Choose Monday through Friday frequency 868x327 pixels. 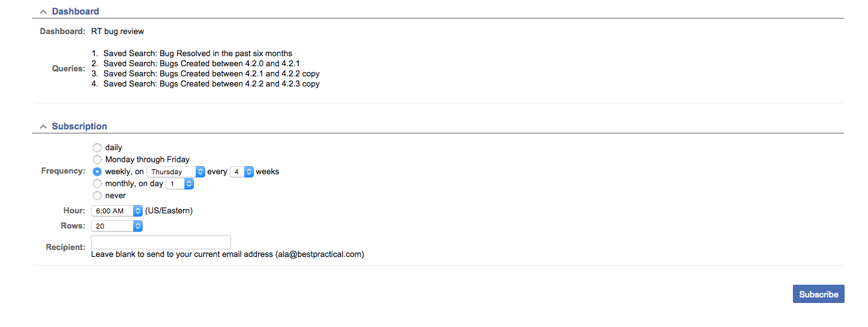tap(97, 160)
